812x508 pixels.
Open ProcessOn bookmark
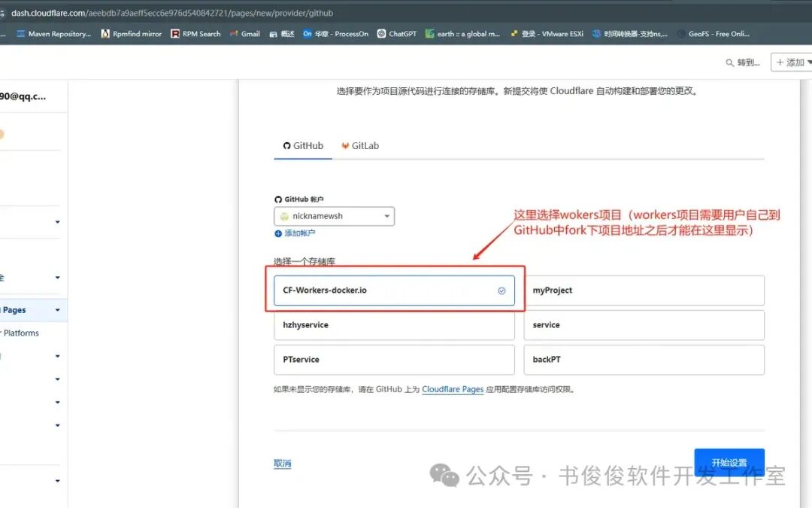335,34
